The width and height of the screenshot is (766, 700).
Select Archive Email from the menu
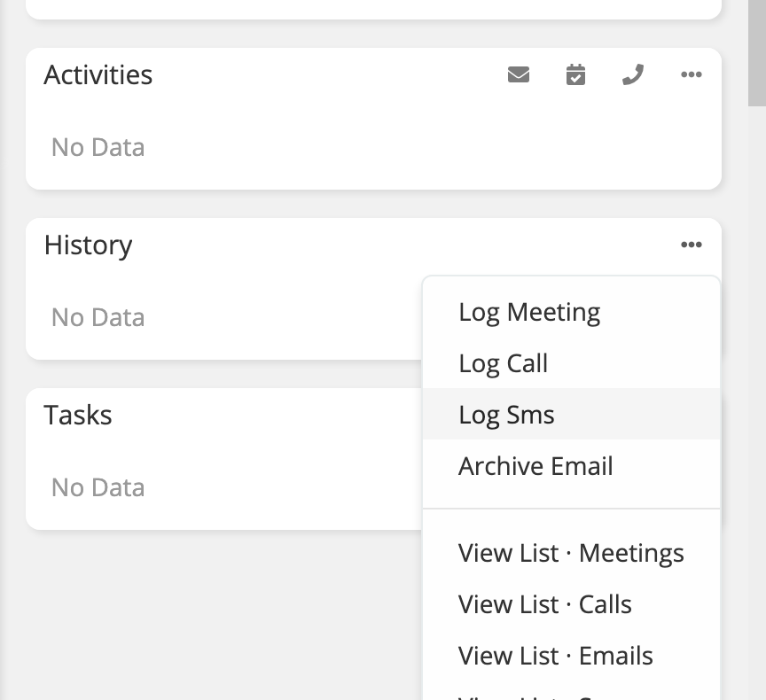[535, 466]
